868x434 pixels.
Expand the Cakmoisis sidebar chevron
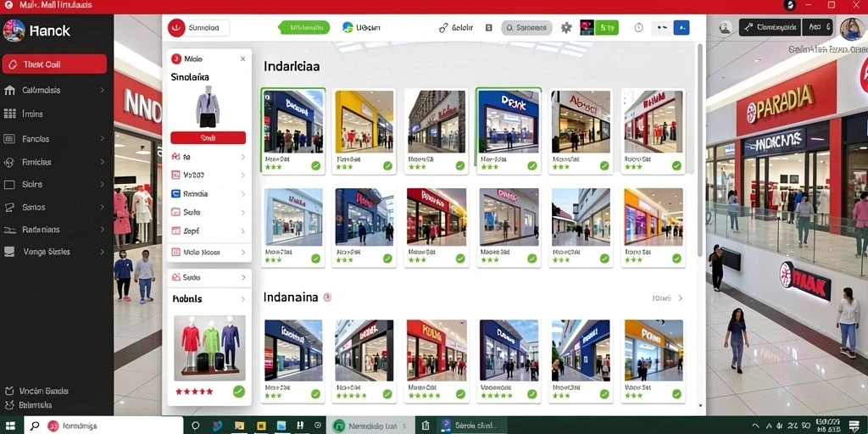click(x=102, y=90)
